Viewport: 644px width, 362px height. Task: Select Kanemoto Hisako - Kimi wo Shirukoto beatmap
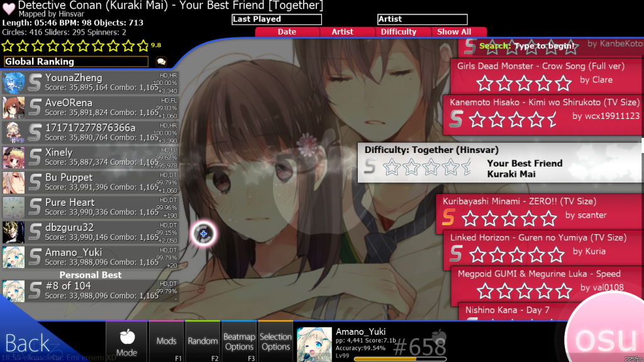(x=543, y=115)
